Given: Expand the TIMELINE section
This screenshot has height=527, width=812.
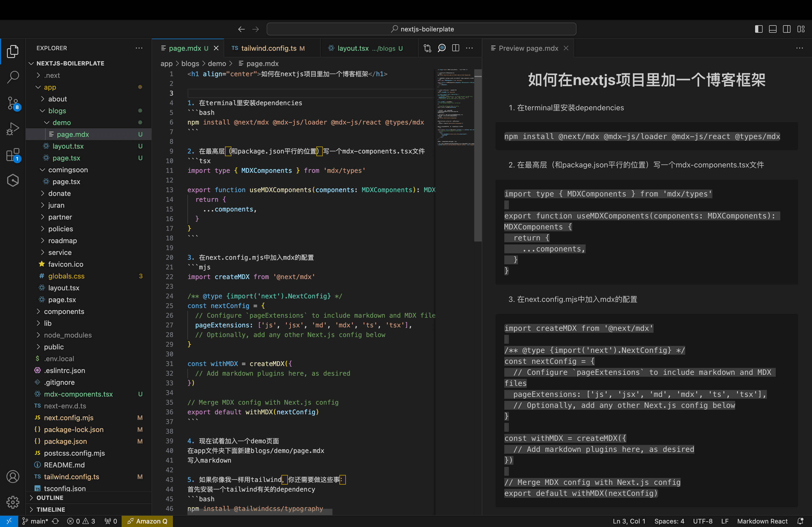Looking at the screenshot, I should pyautogui.click(x=89, y=510).
